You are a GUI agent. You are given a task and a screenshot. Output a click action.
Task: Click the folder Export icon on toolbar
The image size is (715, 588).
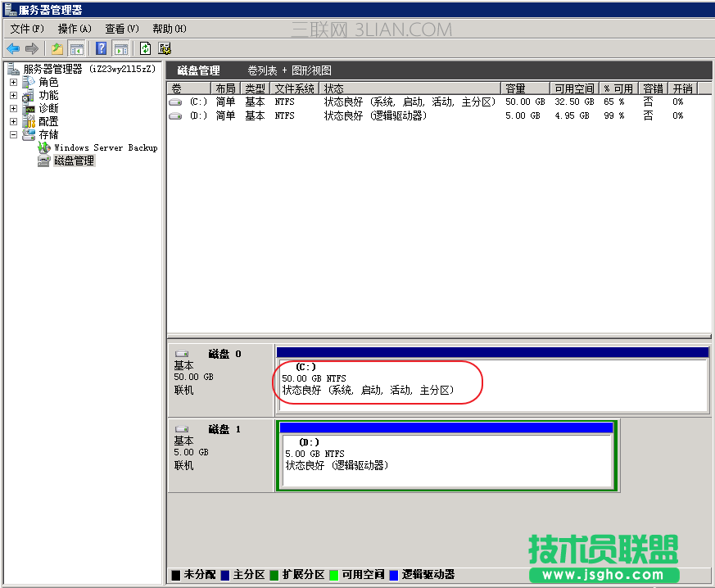coord(56,48)
